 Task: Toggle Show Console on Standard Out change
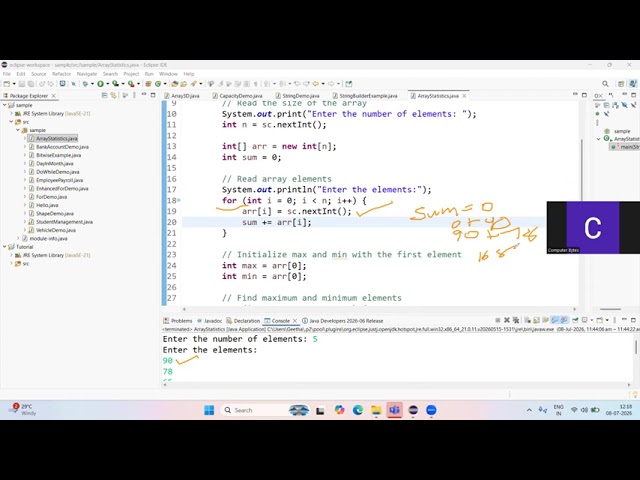555,320
